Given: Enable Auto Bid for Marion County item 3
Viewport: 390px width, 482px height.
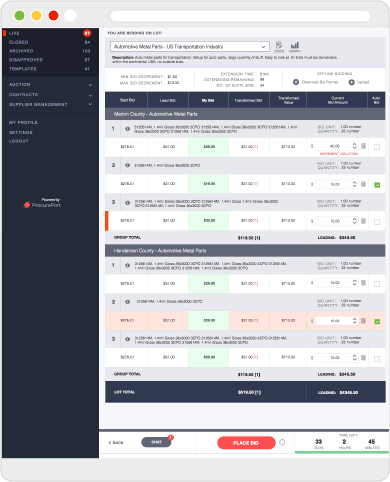Looking at the screenshot, I should click(x=377, y=222).
